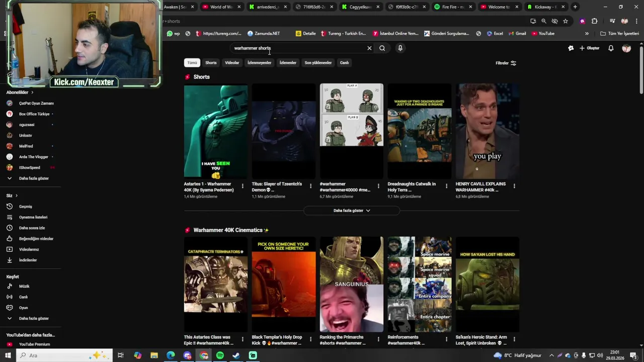Open options for #warhammer40000 meme short
Screen dimensions: 644x362
tap(378, 186)
